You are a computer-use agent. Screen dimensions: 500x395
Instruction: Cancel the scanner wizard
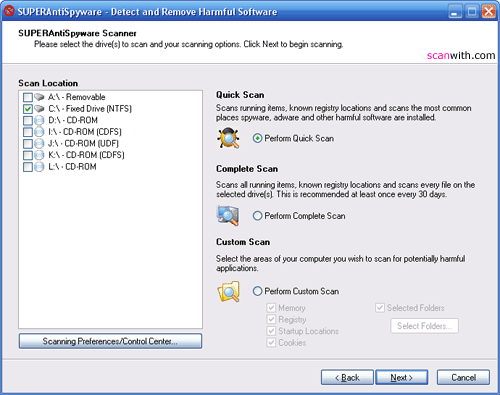click(x=463, y=377)
